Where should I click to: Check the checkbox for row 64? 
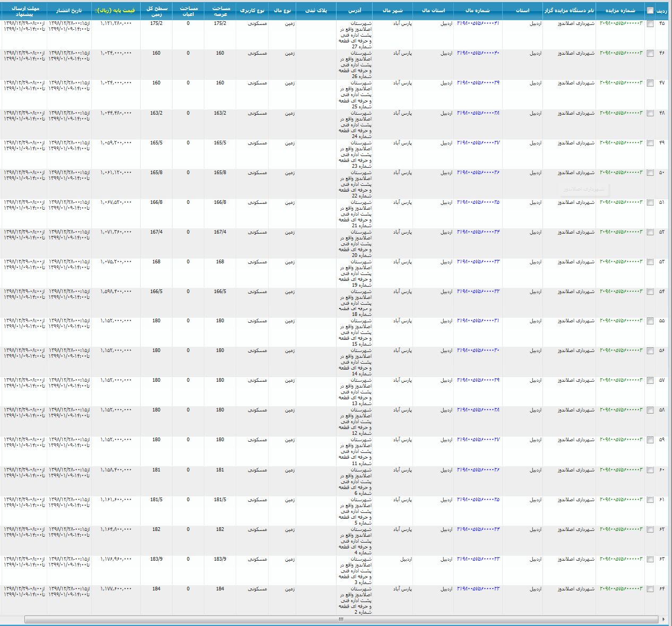click(650, 589)
